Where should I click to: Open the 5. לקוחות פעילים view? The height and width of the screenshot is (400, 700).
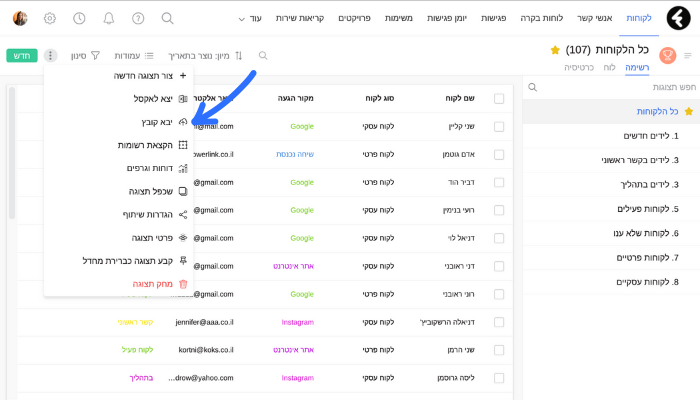click(648, 209)
